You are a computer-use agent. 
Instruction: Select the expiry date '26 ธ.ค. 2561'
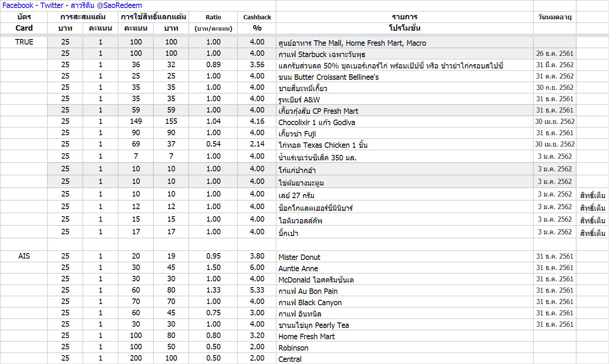click(555, 53)
